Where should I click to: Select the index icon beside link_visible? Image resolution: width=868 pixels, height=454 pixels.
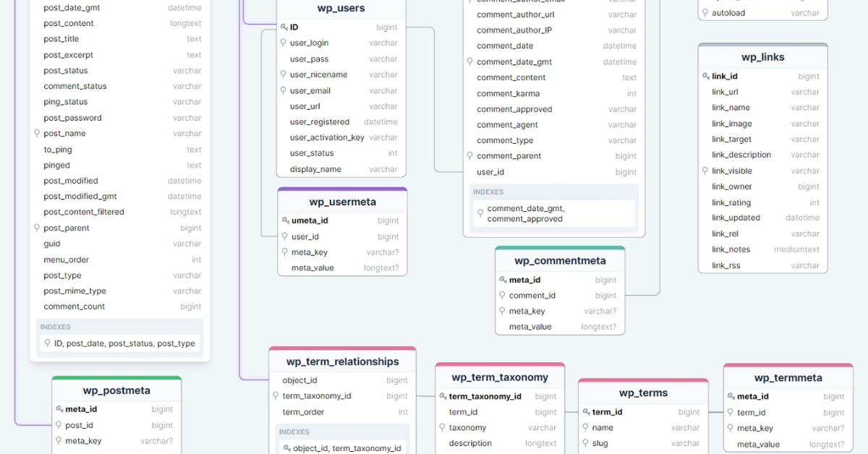705,171
